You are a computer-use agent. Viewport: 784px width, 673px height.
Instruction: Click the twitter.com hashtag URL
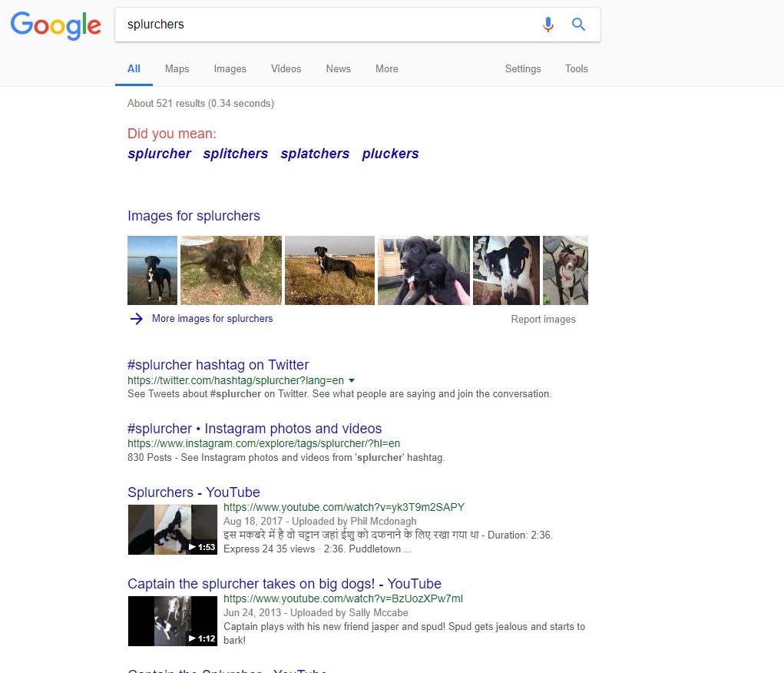pyautogui.click(x=236, y=380)
